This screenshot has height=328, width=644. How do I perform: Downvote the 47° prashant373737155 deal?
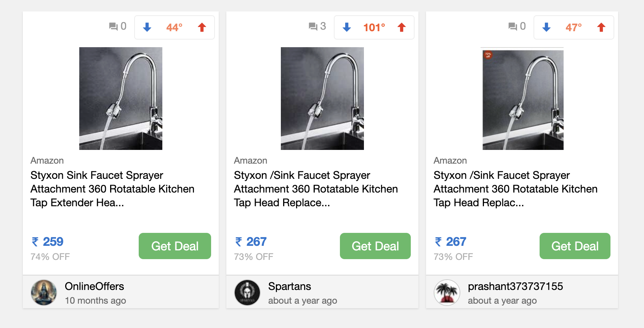[546, 27]
